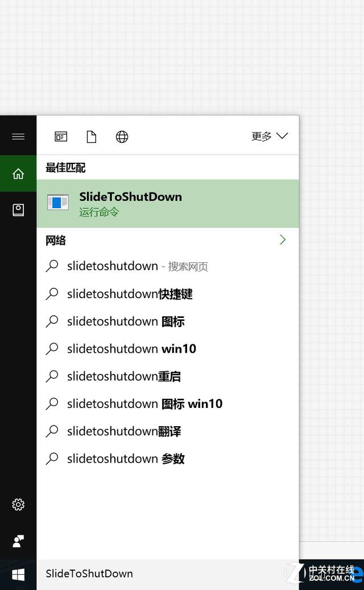Click the SlideToShutDown command icon
Viewport: 364px width, 590px height.
click(58, 203)
